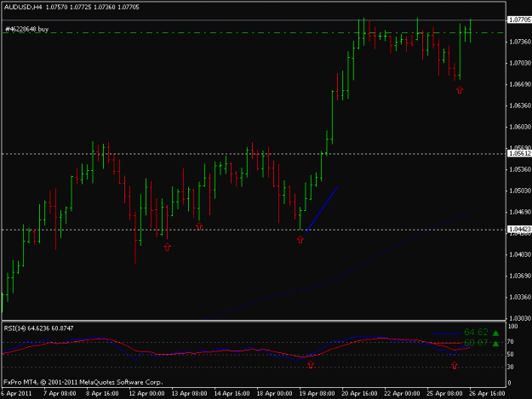The width and height of the screenshot is (532, 399).
Task: Click the 1.07360 price scale value
Action: click(520, 42)
